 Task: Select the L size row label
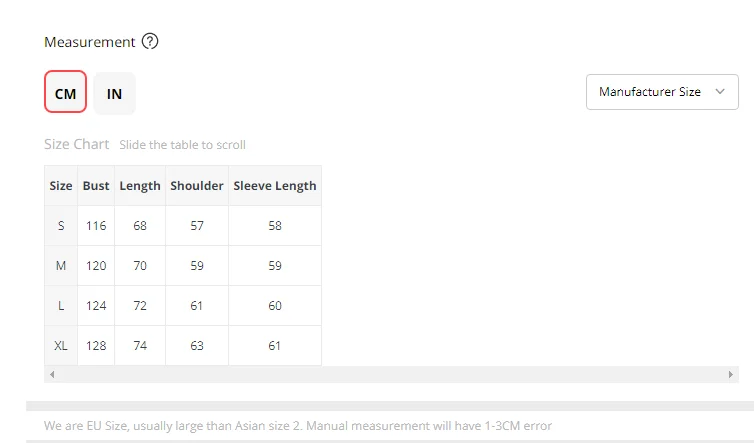point(61,305)
